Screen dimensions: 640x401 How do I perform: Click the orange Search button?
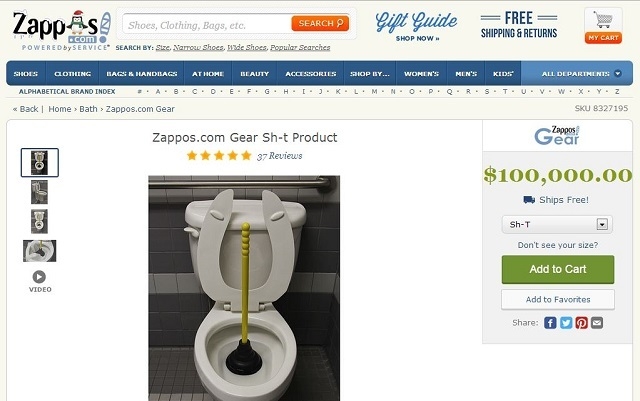click(x=320, y=24)
